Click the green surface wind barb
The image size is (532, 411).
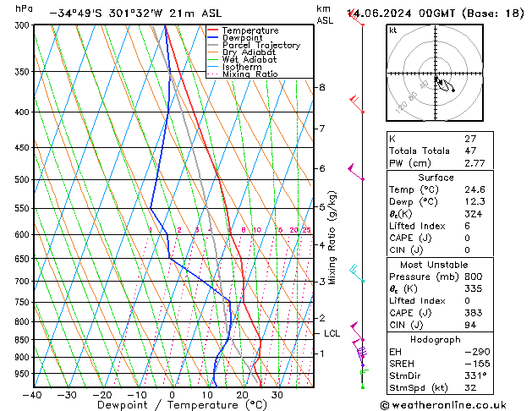click(x=364, y=379)
